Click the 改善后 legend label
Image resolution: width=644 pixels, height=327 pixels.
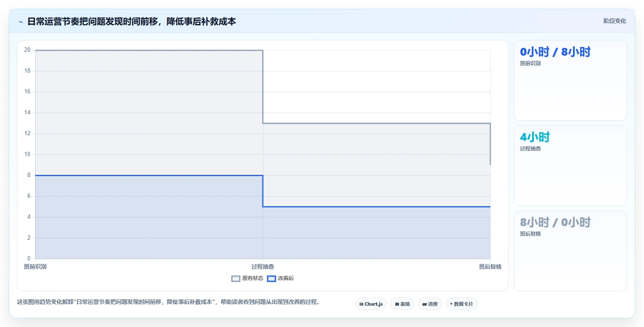click(x=286, y=279)
